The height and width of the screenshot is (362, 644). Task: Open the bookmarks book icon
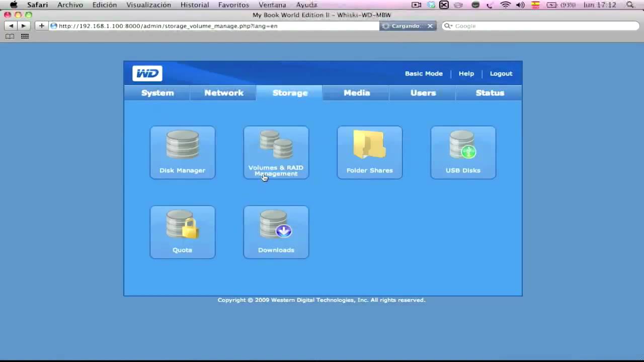(x=10, y=36)
